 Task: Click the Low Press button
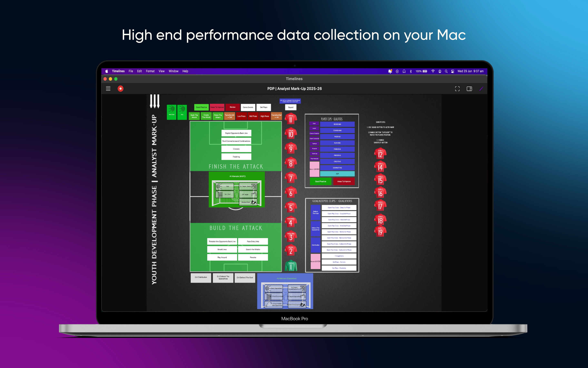coord(241,116)
